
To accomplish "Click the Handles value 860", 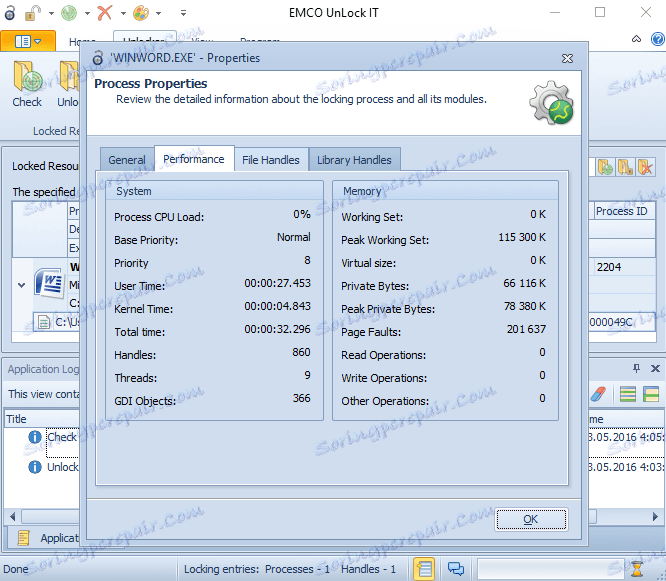I will point(301,352).
